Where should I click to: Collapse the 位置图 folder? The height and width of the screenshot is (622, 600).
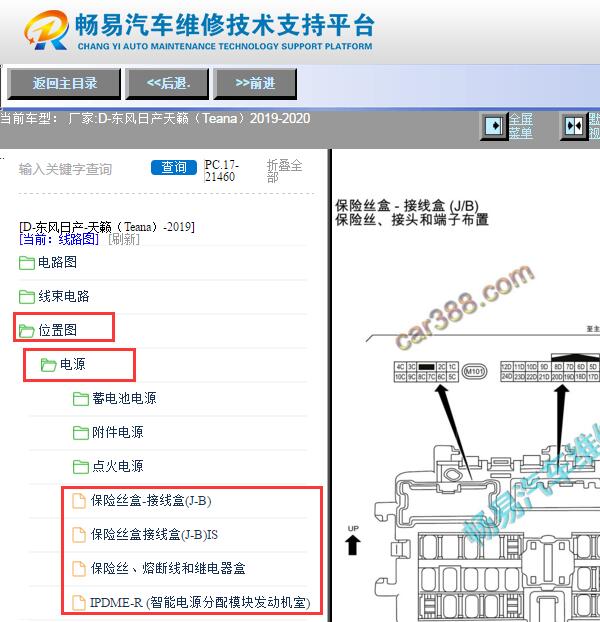click(x=57, y=330)
